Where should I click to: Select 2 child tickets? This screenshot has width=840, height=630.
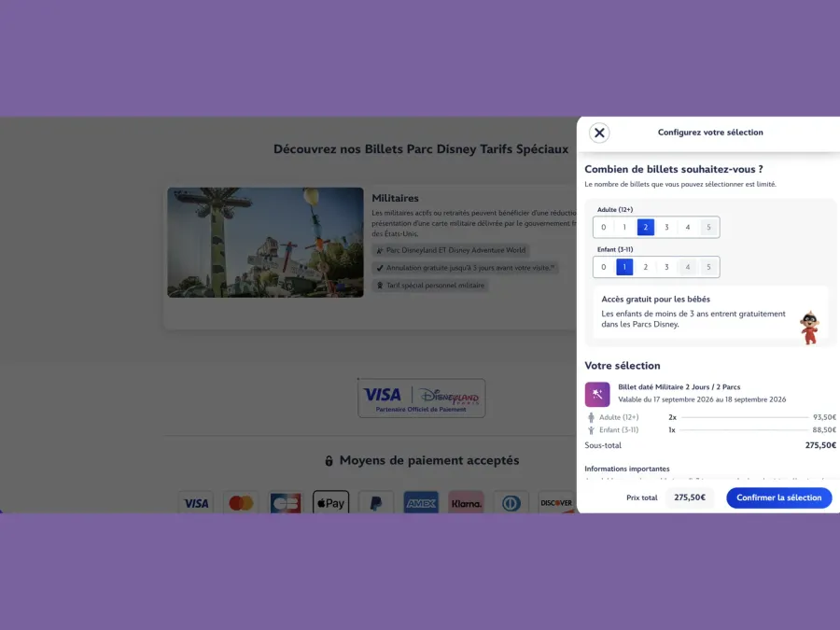[x=646, y=267]
